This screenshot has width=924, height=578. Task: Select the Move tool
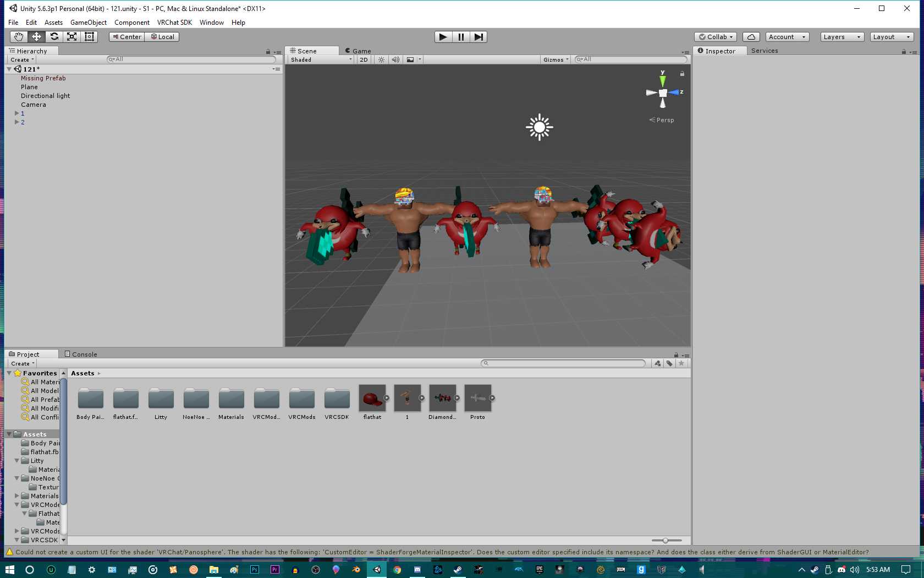coord(36,37)
